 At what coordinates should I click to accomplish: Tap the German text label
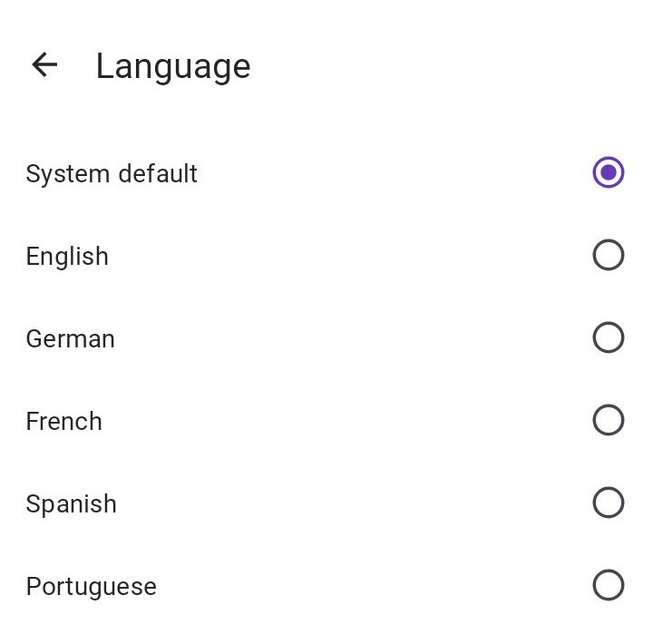[x=70, y=339]
